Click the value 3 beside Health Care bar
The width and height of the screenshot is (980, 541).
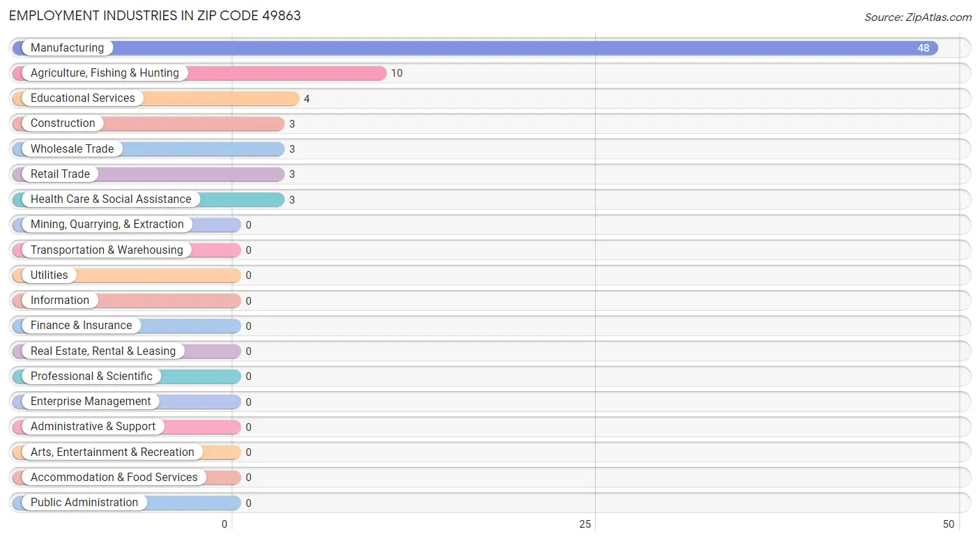pos(292,200)
